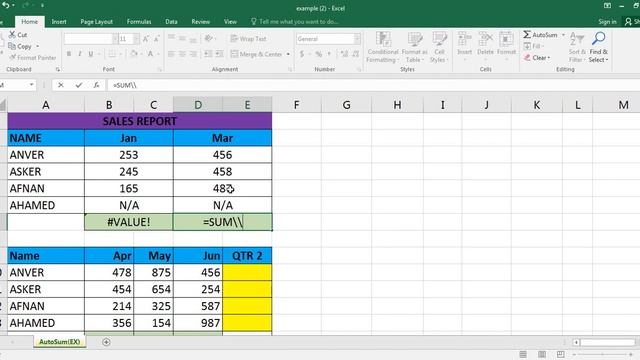Image resolution: width=640 pixels, height=360 pixels.
Task: Click the Font Color letter A
Action: pos(150,54)
